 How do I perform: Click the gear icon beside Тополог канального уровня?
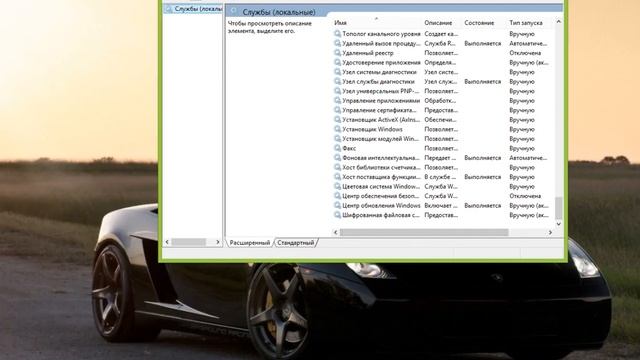[x=338, y=34]
